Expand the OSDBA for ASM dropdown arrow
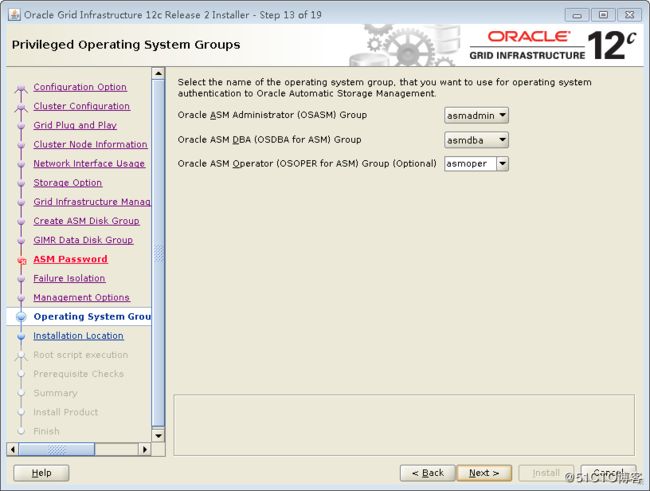The image size is (650, 491). pyautogui.click(x=502, y=140)
